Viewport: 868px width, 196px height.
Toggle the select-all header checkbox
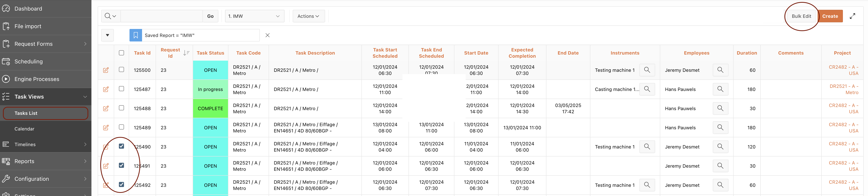[121, 53]
